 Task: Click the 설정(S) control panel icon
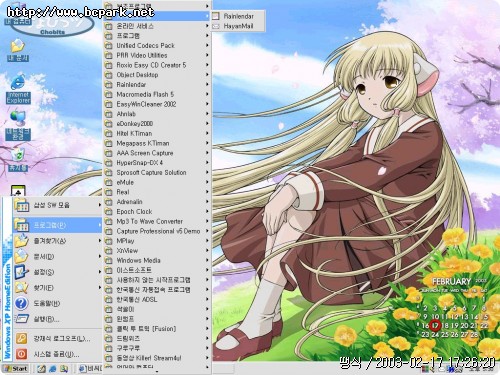pos(21,272)
